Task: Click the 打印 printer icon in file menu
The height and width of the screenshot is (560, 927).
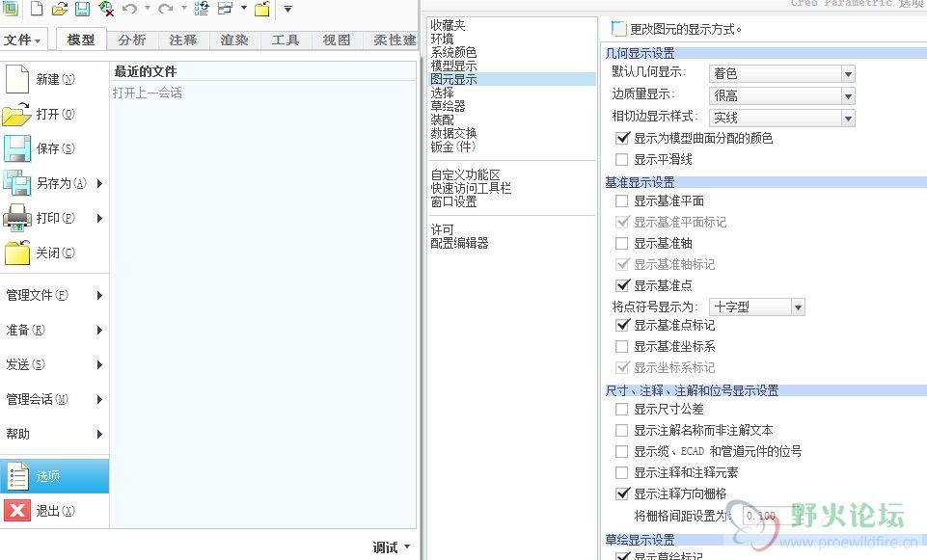Action: tap(17, 218)
